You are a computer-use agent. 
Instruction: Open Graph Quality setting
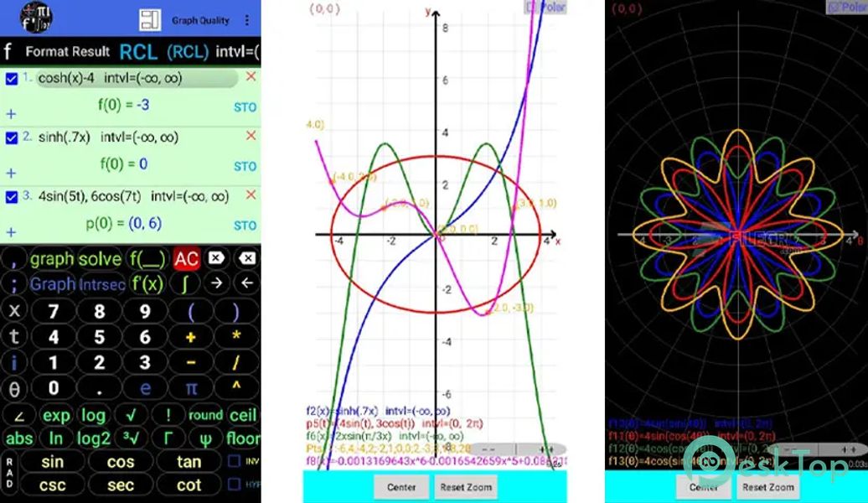[x=200, y=20]
